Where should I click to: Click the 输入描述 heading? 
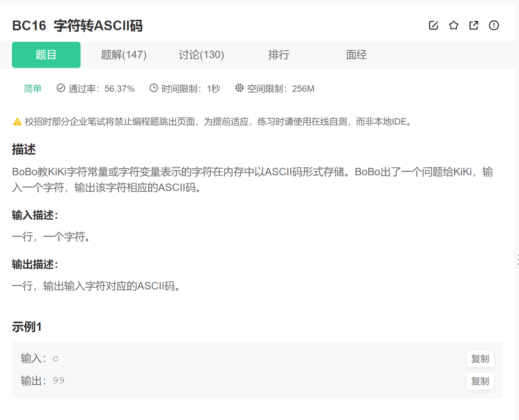pyautogui.click(x=35, y=215)
